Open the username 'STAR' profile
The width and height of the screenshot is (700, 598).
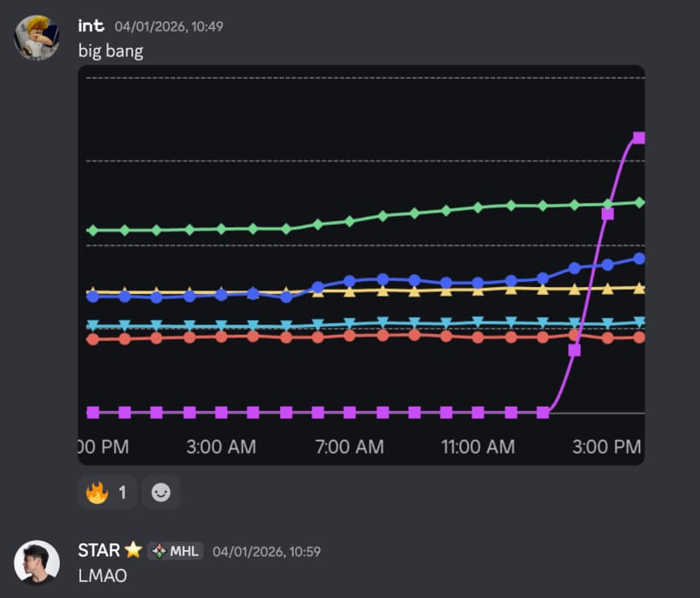[98, 551]
